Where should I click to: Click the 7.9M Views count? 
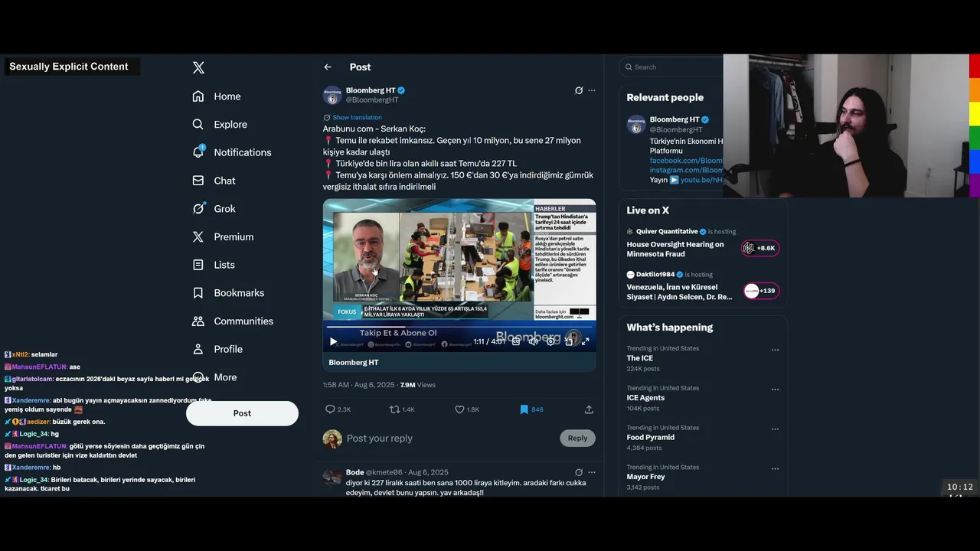click(x=418, y=385)
